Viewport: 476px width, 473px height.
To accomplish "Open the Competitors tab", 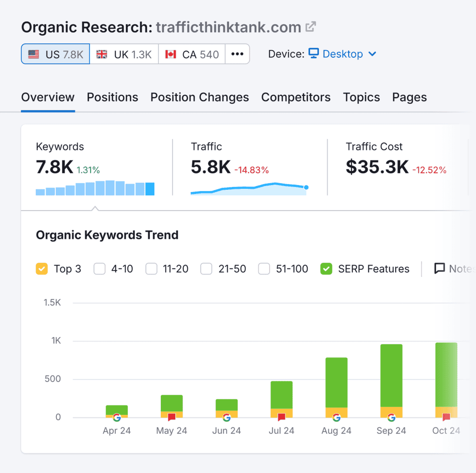I will 296,97.
